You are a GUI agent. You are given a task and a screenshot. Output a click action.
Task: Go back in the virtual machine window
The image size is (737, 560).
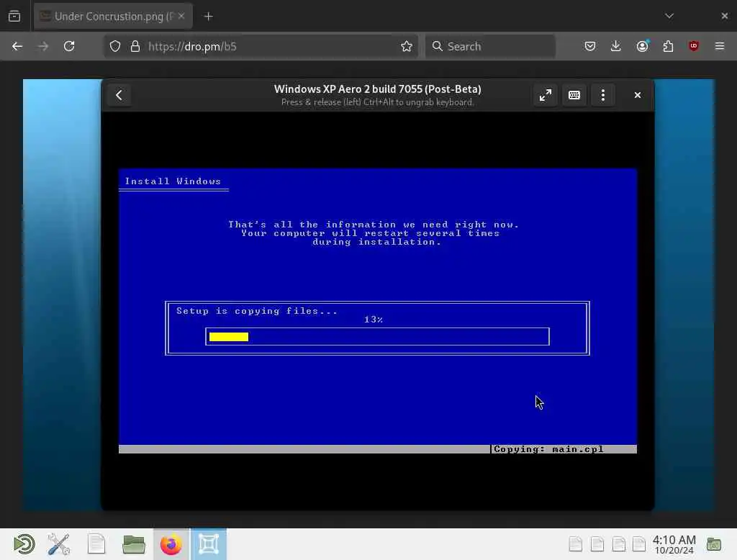tap(119, 96)
